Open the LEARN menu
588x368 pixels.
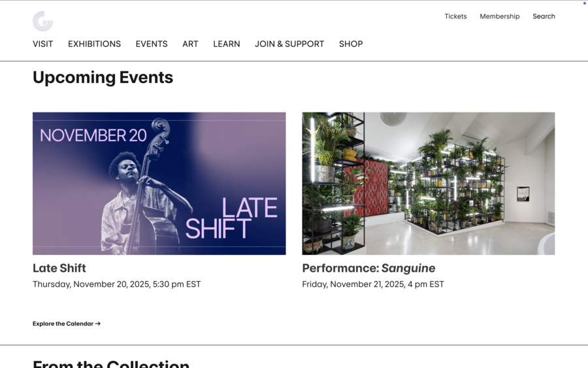tap(226, 44)
